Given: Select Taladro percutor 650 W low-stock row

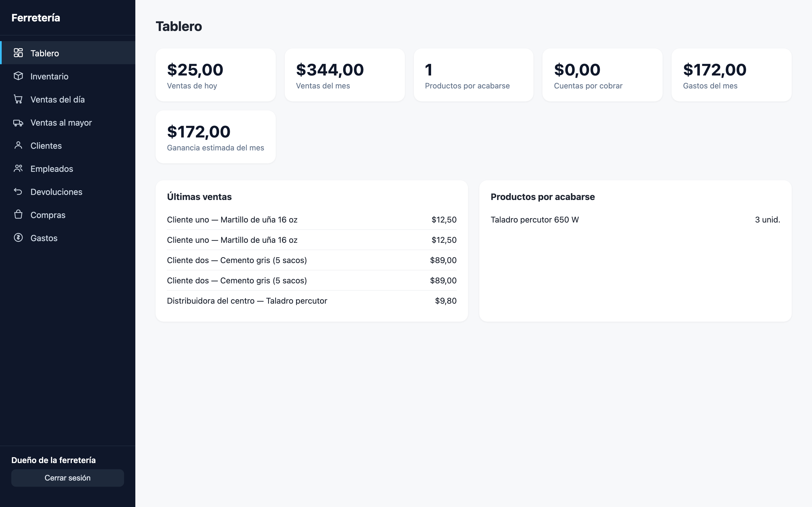Looking at the screenshot, I should point(635,220).
